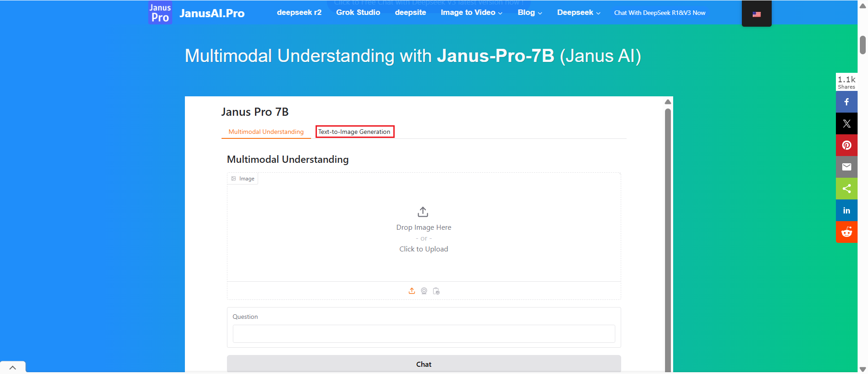Click the large upload arrow icon
The image size is (868, 374).
(x=423, y=212)
